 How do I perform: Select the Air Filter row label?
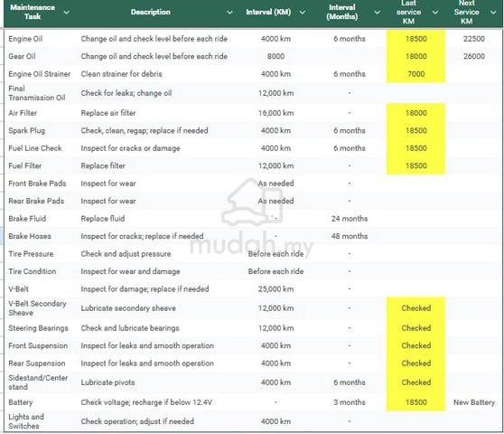click(23, 113)
